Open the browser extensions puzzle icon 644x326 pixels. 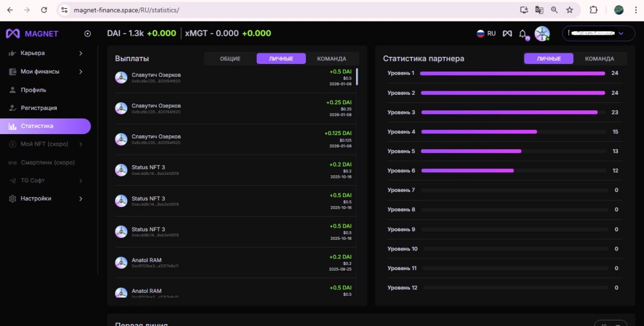pyautogui.click(x=593, y=10)
